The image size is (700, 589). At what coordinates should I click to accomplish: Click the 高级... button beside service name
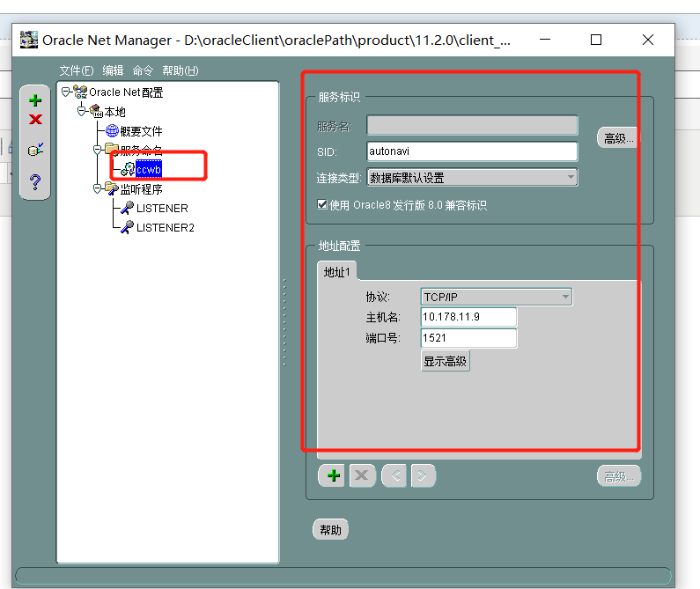click(x=618, y=138)
